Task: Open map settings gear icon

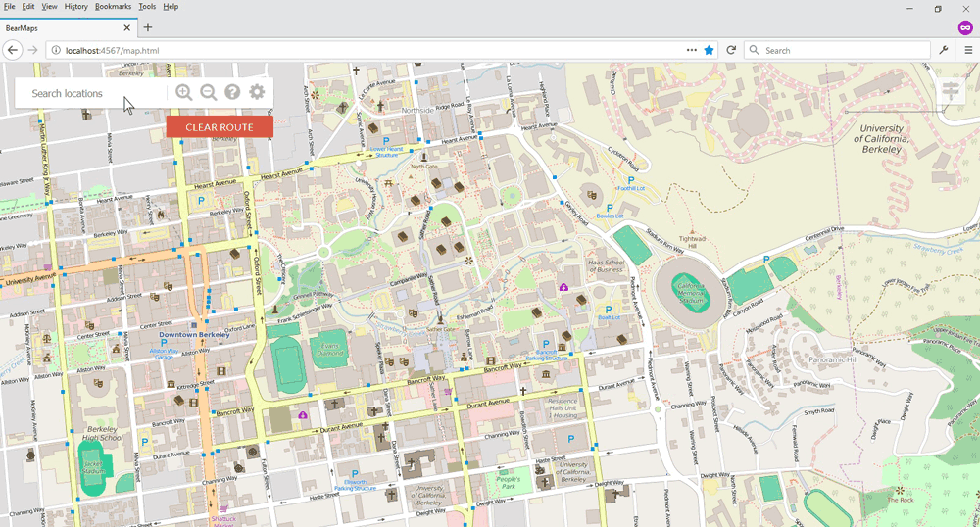Action: pyautogui.click(x=257, y=92)
